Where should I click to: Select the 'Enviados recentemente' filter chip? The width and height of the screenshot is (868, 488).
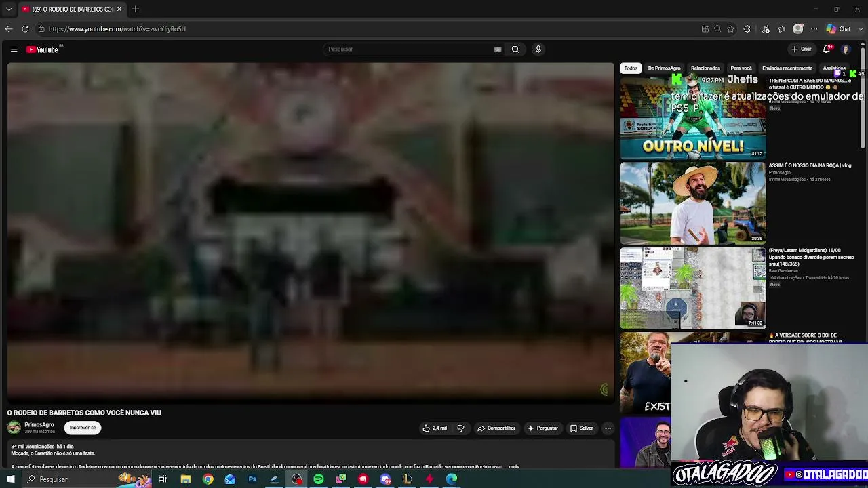click(x=787, y=68)
